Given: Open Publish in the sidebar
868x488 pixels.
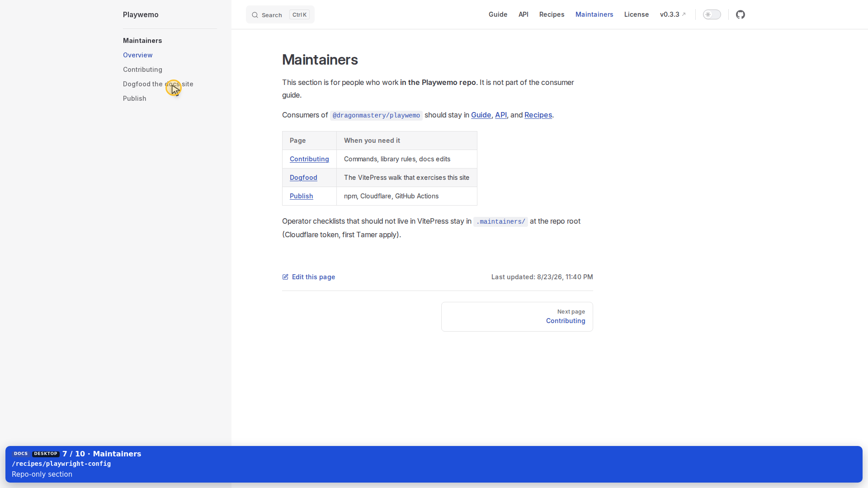Looking at the screenshot, I should point(135,99).
